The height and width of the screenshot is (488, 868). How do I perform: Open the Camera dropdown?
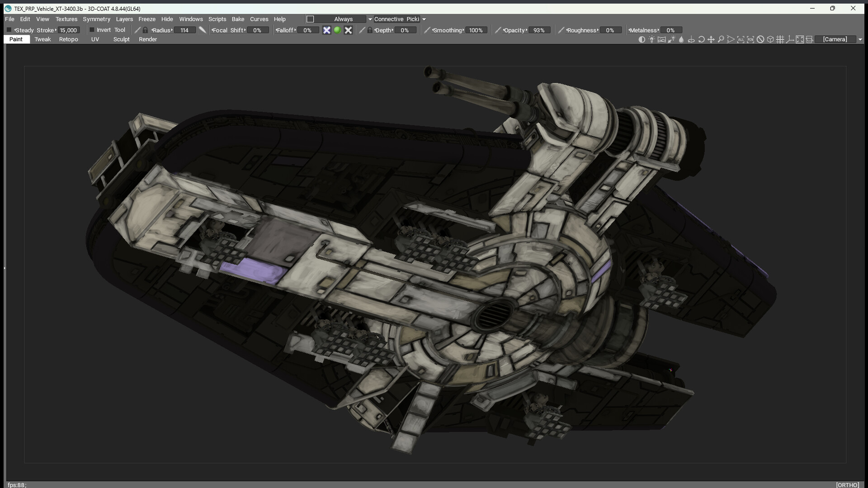835,39
